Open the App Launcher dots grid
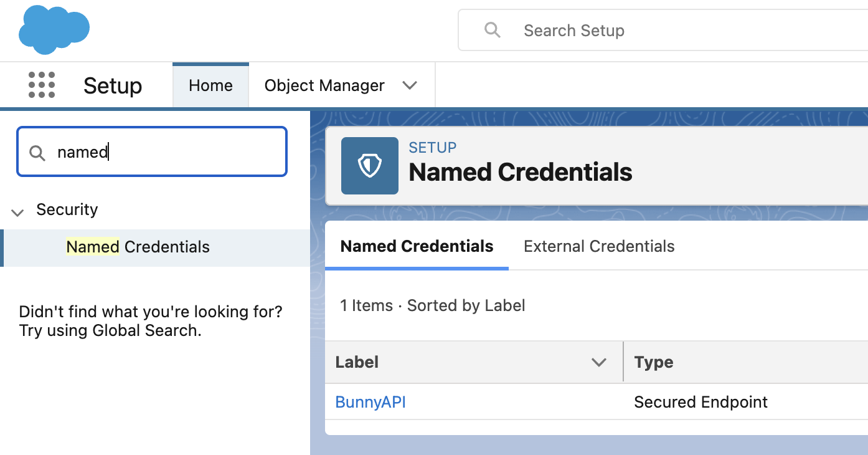Image resolution: width=868 pixels, height=455 pixels. (x=42, y=85)
